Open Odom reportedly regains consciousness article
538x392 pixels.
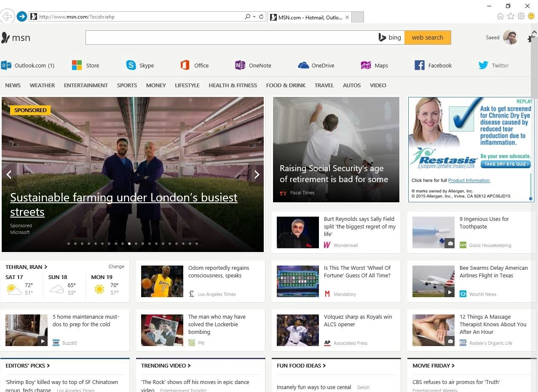tap(219, 271)
